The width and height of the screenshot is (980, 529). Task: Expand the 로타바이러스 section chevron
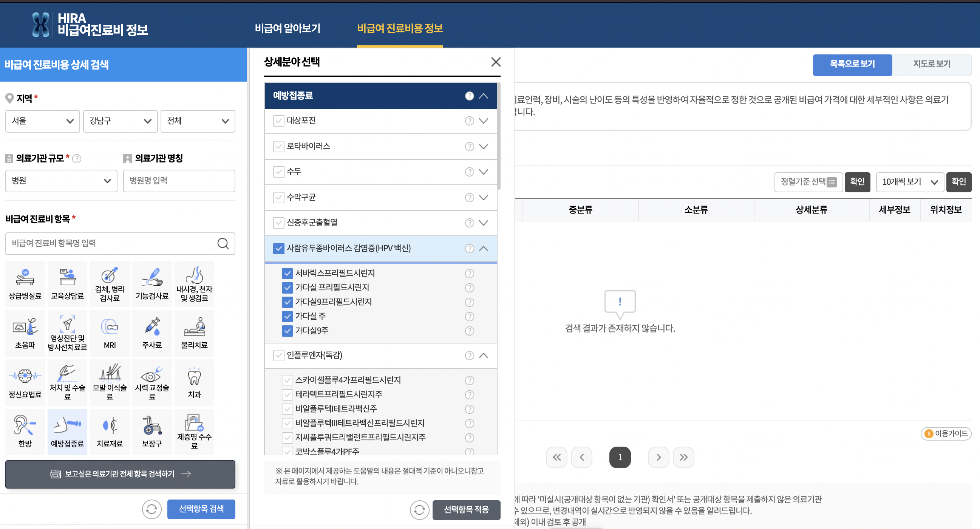483,147
